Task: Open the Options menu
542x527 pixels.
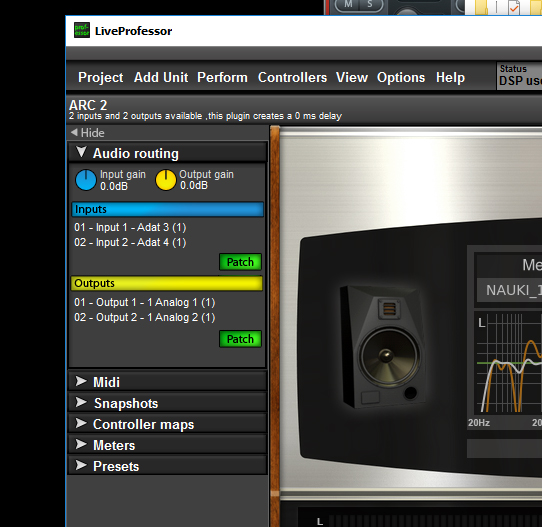Action: [401, 77]
